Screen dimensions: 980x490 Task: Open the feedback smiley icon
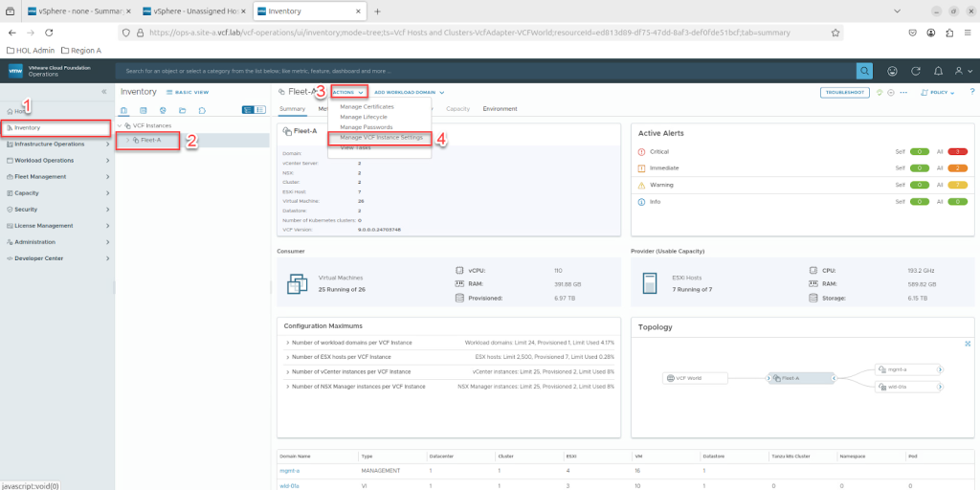click(893, 71)
